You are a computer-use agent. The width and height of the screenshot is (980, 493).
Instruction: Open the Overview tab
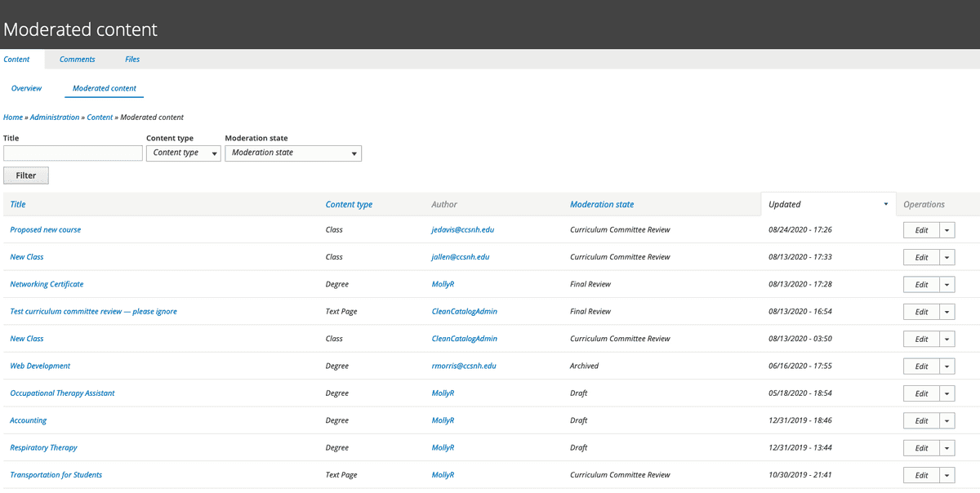point(26,87)
